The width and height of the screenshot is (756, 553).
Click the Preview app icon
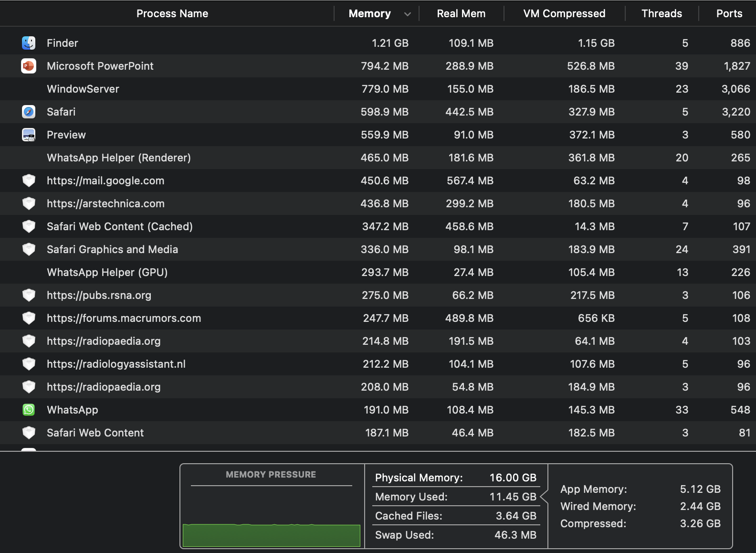[x=29, y=135]
